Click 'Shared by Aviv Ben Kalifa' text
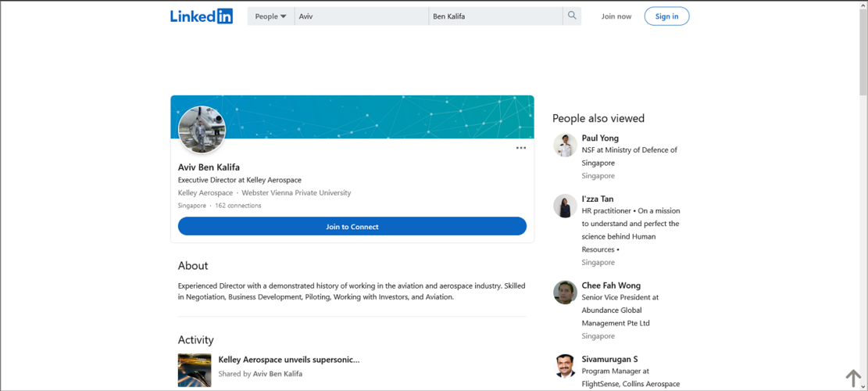868x391 pixels. [x=260, y=374]
